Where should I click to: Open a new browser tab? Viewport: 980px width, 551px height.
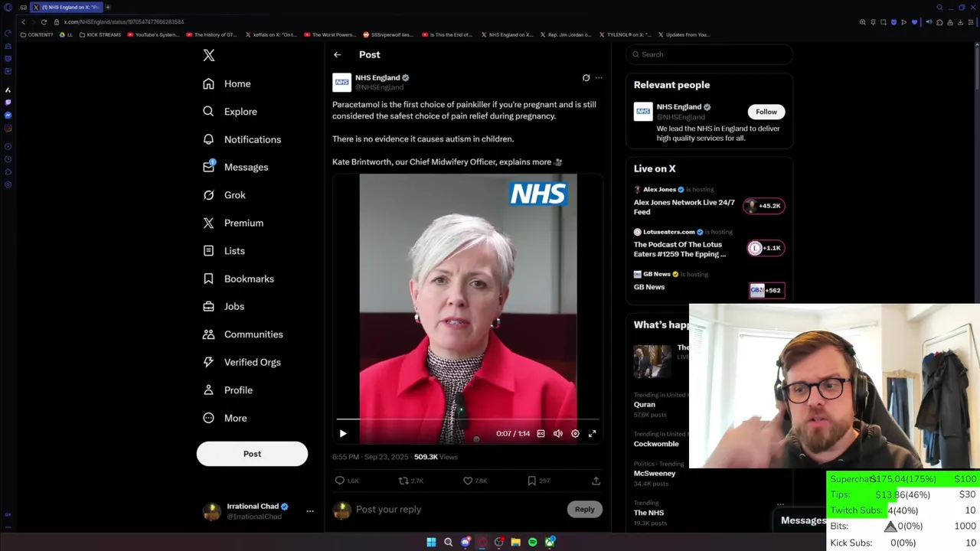click(x=108, y=7)
